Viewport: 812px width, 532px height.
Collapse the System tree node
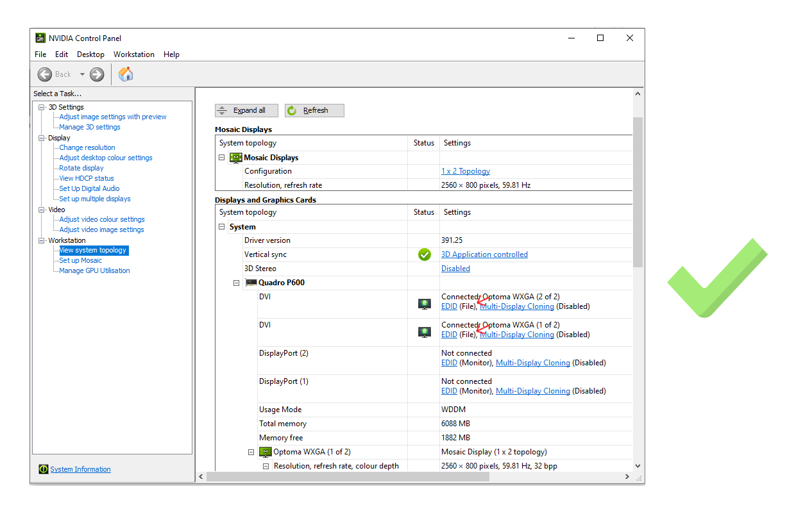pos(222,227)
